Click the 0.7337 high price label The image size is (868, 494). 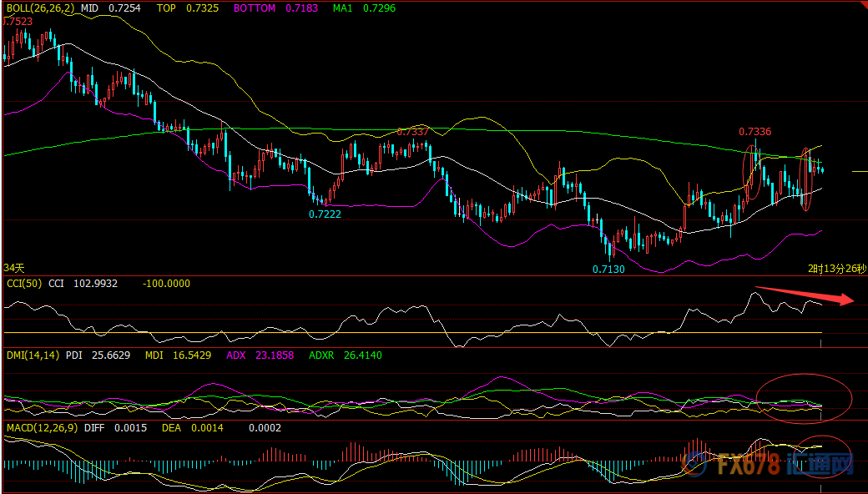412,132
